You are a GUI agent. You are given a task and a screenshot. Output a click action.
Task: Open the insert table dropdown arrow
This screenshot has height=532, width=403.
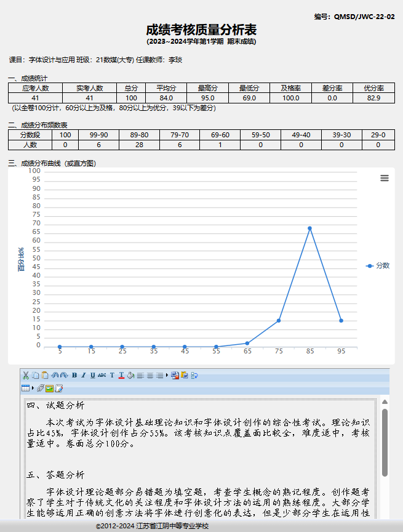[x=32, y=388]
